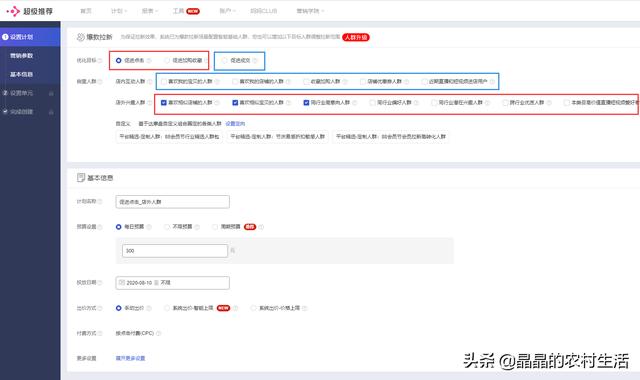
Task: Check the 近期直播和短视频 users checkbox
Action: pos(424,82)
